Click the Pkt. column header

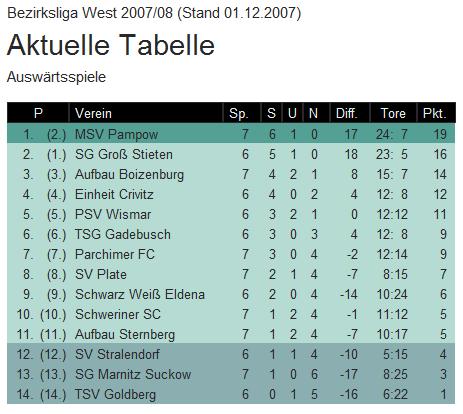point(435,113)
